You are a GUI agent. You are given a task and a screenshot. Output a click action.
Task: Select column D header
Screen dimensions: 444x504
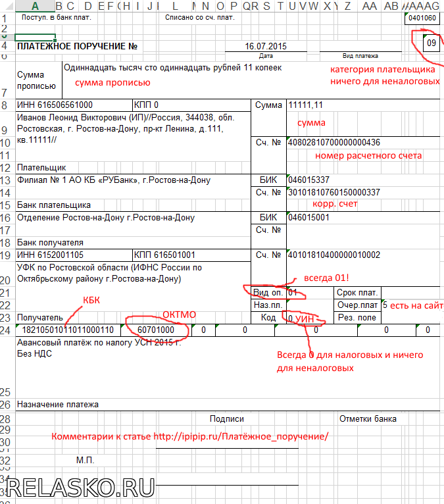click(x=87, y=6)
